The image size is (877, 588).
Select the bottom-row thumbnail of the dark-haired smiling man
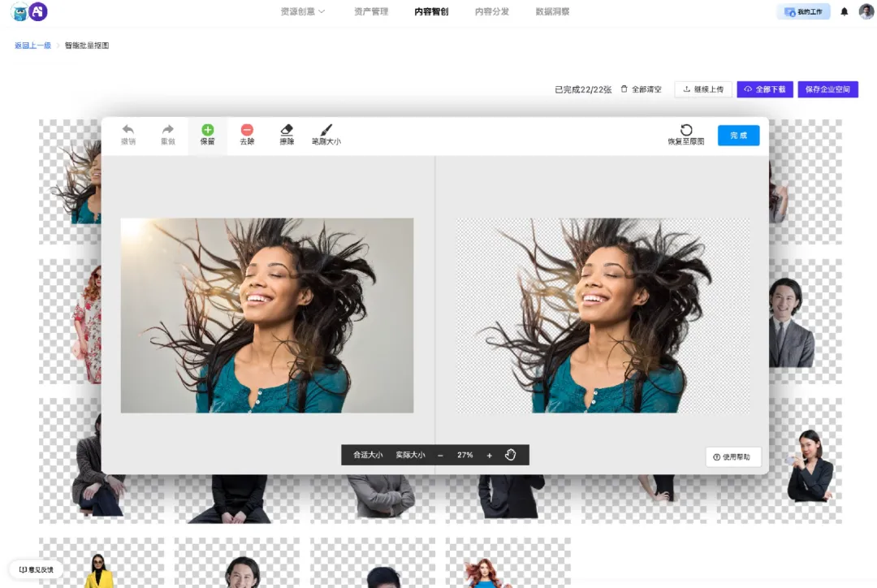tap(237, 563)
